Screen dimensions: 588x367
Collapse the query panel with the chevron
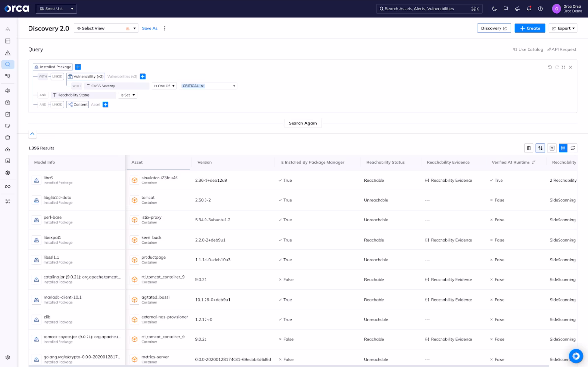(32, 134)
